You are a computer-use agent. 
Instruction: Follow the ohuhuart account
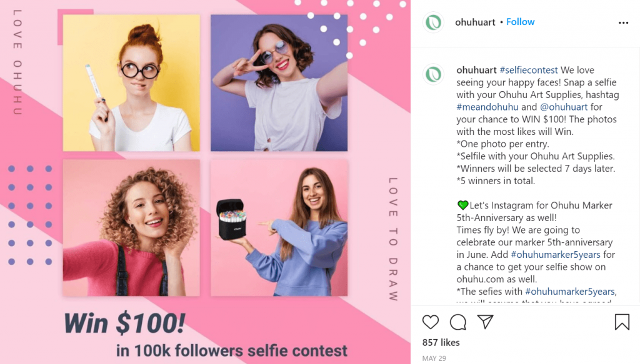click(x=520, y=22)
